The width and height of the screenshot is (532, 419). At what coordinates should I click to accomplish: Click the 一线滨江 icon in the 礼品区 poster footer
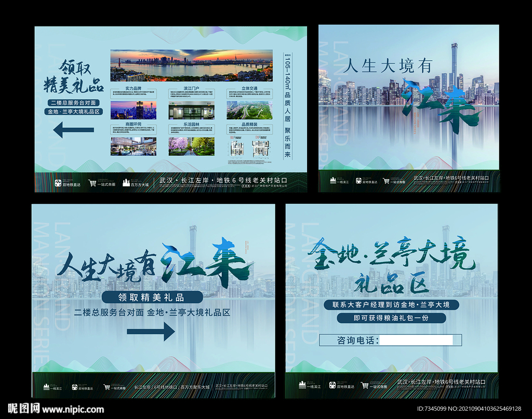coord(302,385)
